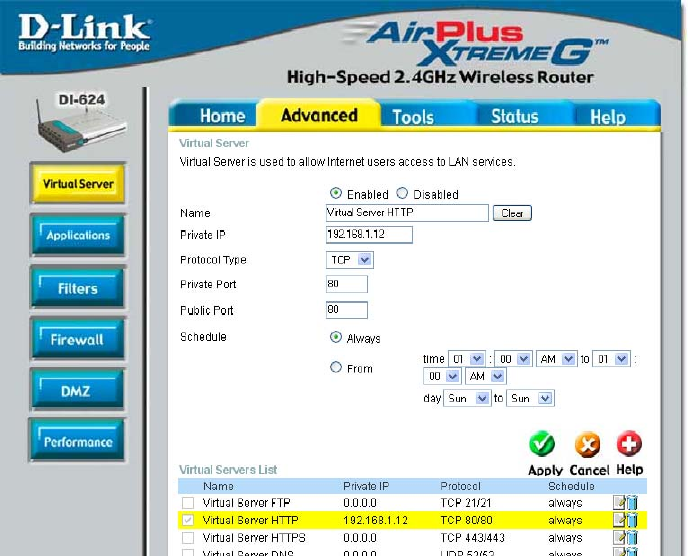The width and height of the screenshot is (688, 556).
Task: Edit the Virtual Server HTTPS entry
Action: (619, 538)
